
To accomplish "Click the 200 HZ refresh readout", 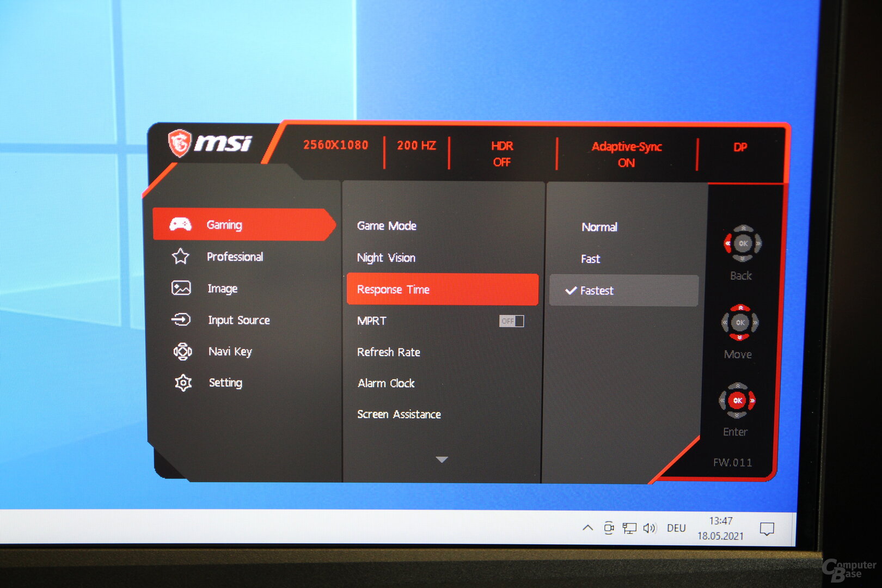I will click(416, 145).
